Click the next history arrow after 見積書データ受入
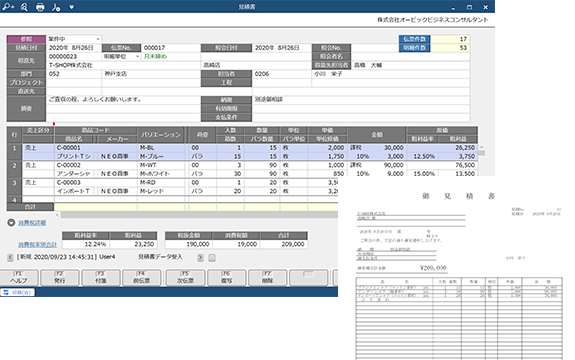The height and width of the screenshot is (360, 575). point(200,258)
